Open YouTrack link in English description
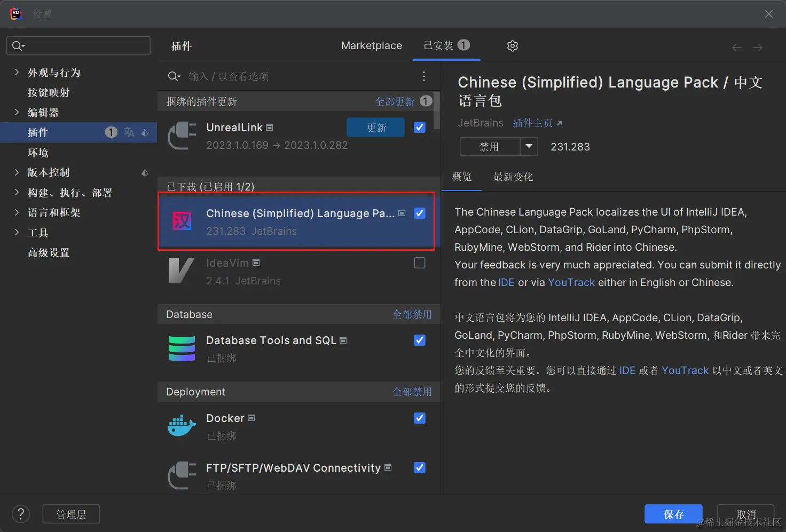The image size is (786, 532). tap(571, 282)
